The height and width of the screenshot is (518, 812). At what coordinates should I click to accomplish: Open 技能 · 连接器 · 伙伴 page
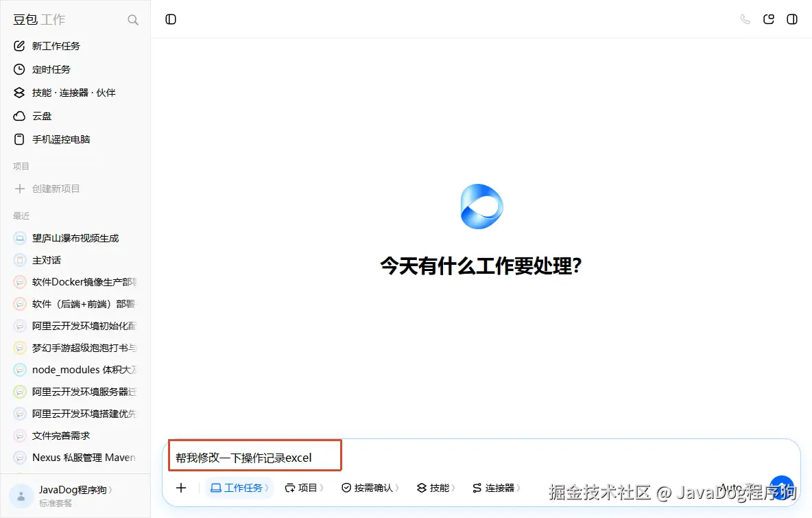point(75,93)
